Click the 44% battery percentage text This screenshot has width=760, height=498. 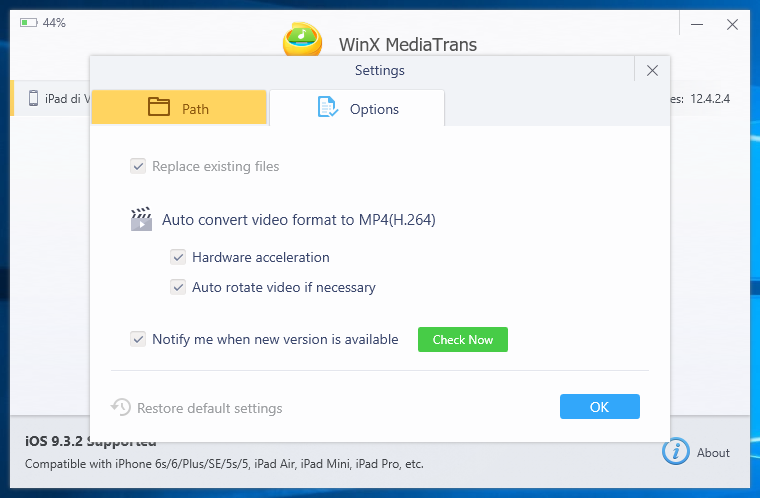[54, 23]
